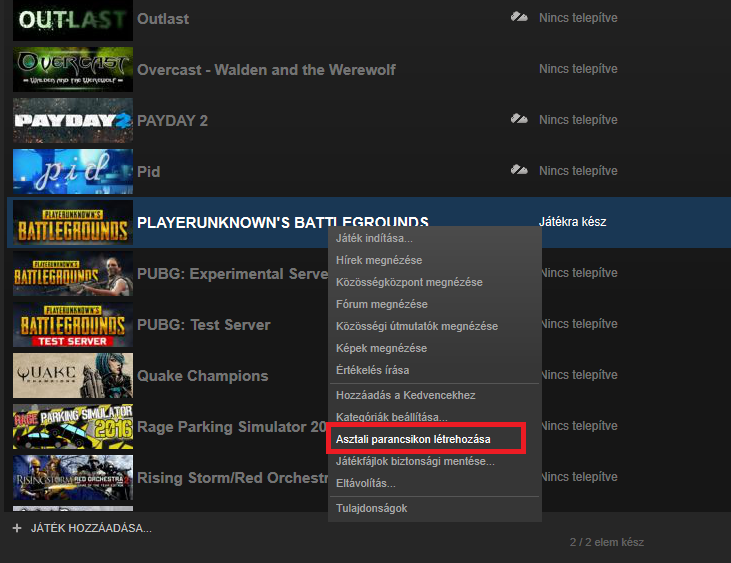Image resolution: width=731 pixels, height=563 pixels.
Task: Choose 'Közösségi útmutatók megnézése' entry
Action: [417, 326]
